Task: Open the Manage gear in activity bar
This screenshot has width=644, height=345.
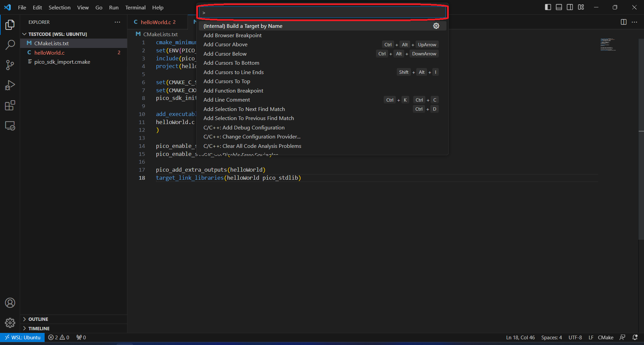Action: click(x=10, y=323)
